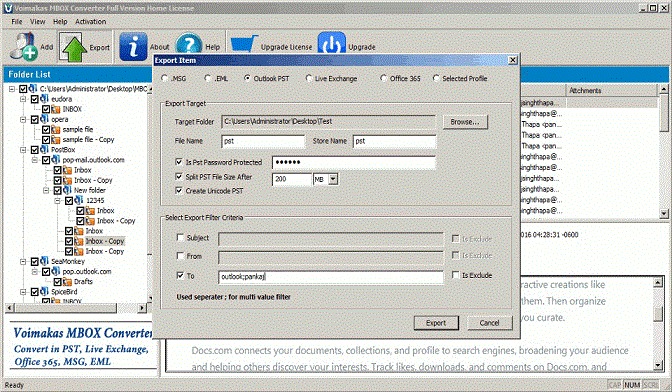This screenshot has width=672, height=392.
Task: Click the SeaMonkey folder icon
Action: point(45,261)
